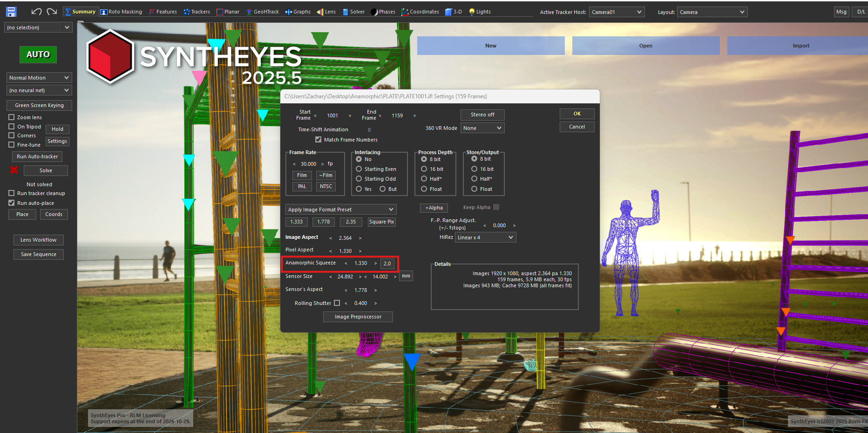Click OK in settings dialog
Screen dimensions: 868x433
tap(577, 114)
